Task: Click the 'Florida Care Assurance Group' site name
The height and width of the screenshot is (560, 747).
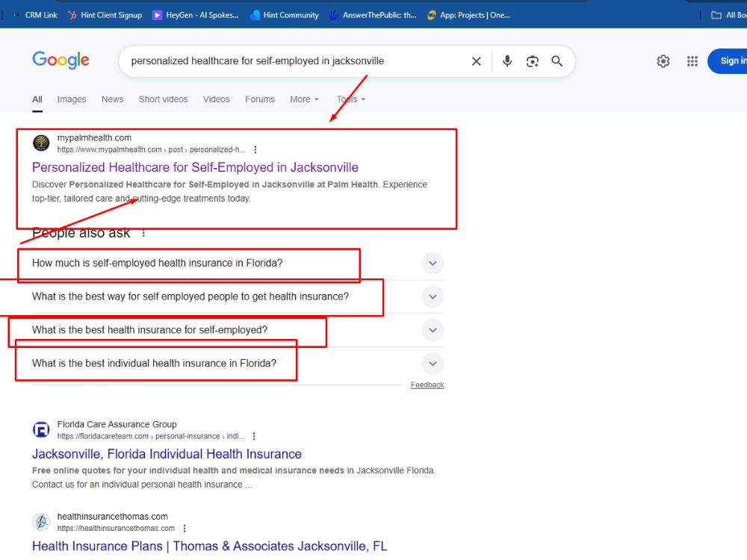Action: click(117, 424)
